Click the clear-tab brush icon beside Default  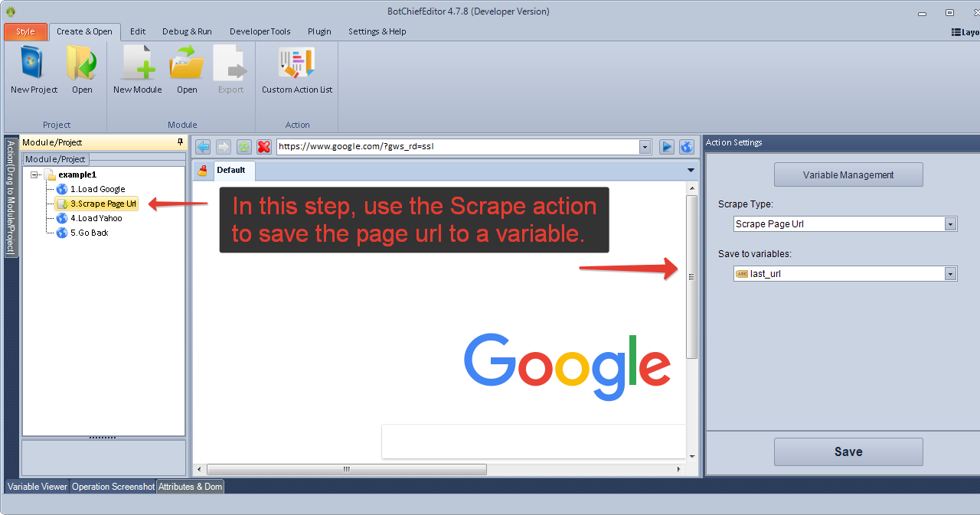click(203, 171)
